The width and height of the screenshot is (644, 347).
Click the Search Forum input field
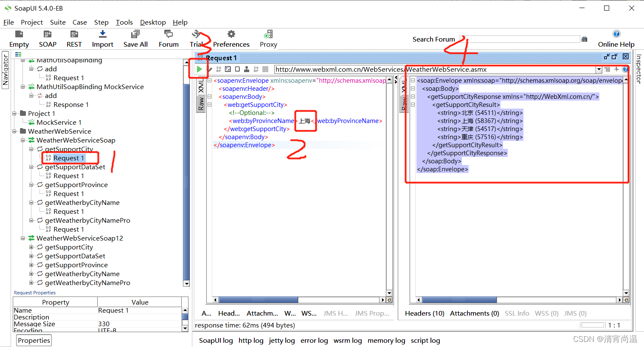click(x=520, y=39)
